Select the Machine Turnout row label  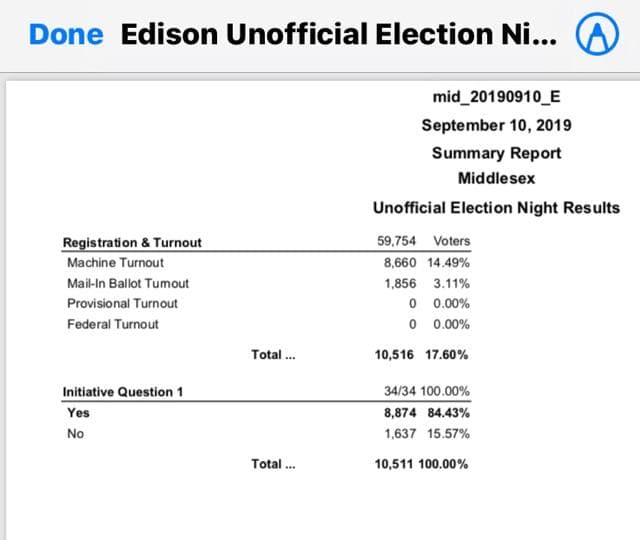click(x=115, y=262)
